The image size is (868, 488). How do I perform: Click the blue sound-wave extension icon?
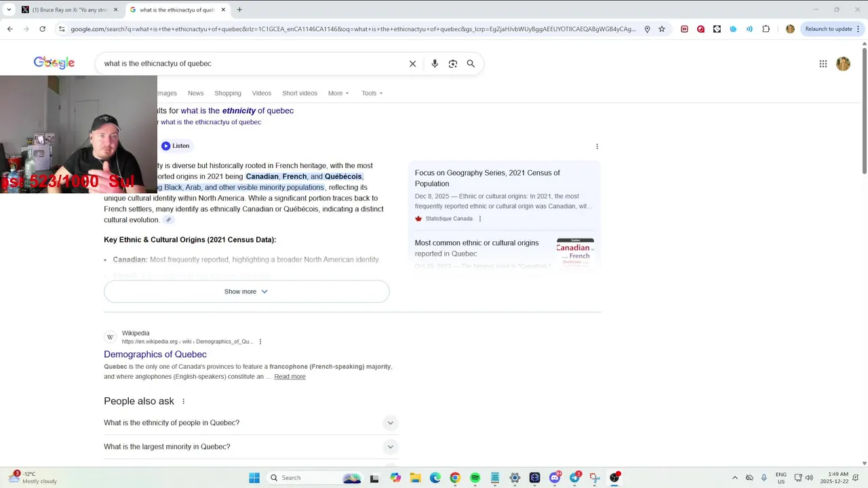pyautogui.click(x=749, y=29)
